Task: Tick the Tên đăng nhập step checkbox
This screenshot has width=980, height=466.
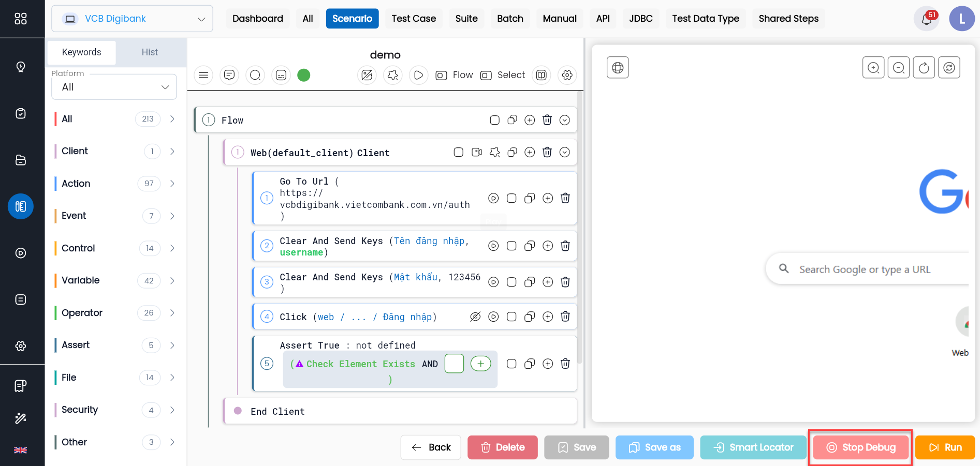Action: (511, 246)
